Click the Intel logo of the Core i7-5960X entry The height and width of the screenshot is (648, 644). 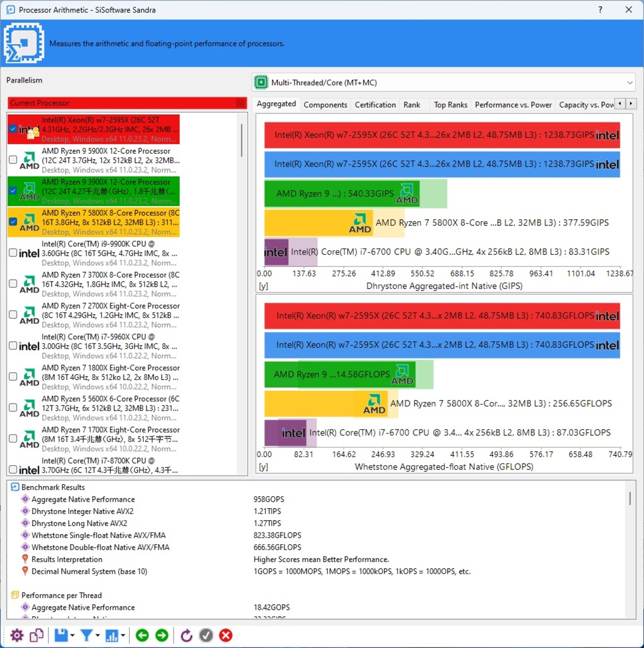click(29, 346)
